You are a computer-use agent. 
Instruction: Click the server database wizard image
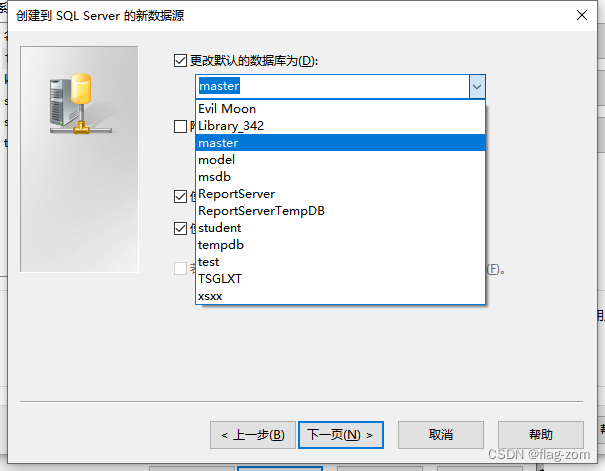tap(79, 159)
